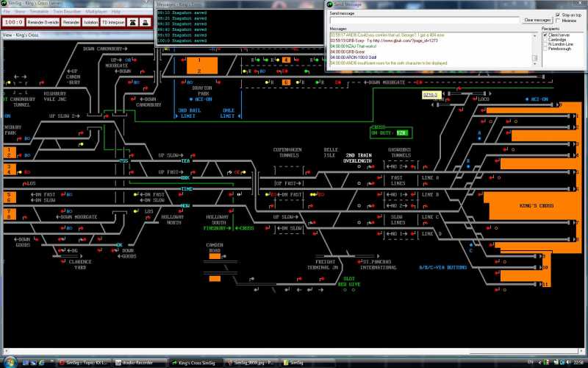Click the messages list scroll down arrow
588x368 pixels.
tap(535, 64)
